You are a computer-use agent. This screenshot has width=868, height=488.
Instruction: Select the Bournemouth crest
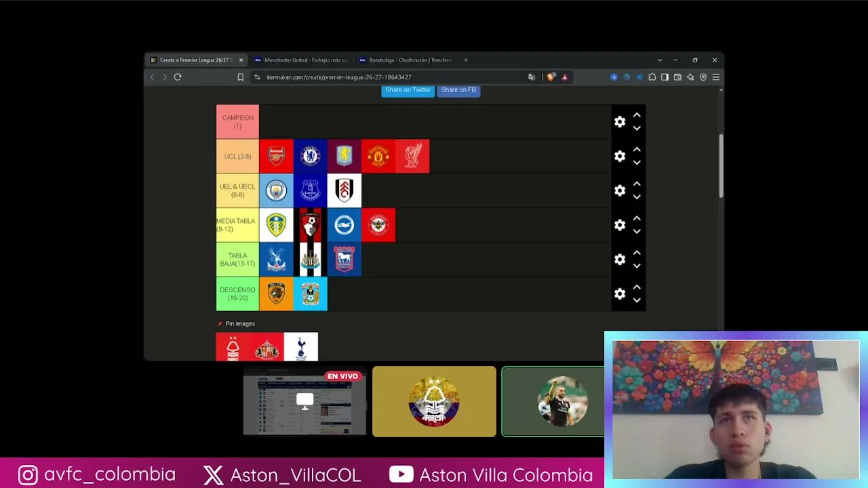point(310,225)
